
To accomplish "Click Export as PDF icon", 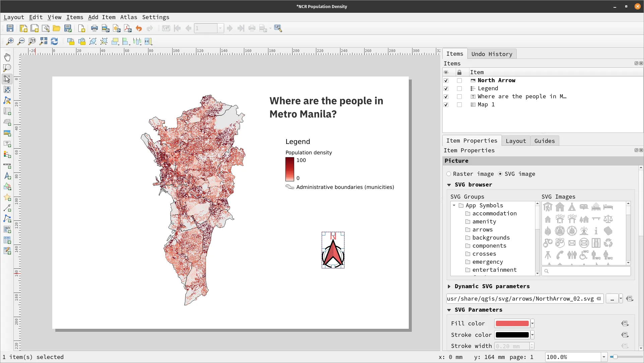I will point(128,29).
